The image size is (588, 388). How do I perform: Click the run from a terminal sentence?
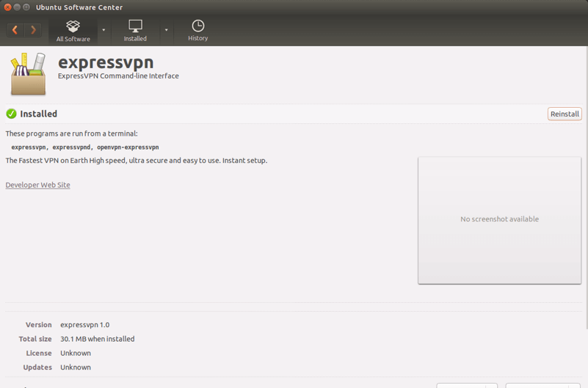point(72,133)
